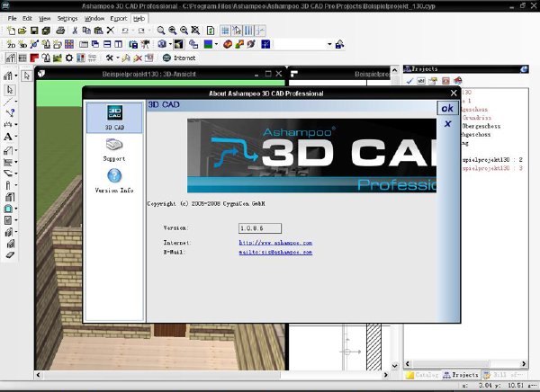The height and width of the screenshot is (392, 540).
Task: Open the empty combo box dropdown
Action: pos(329,44)
